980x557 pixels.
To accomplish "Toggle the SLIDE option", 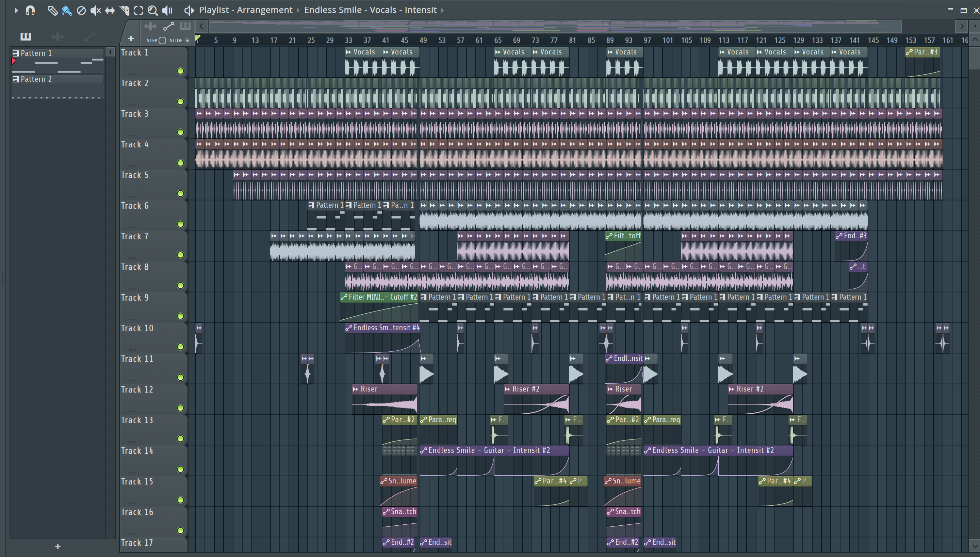I will point(187,41).
